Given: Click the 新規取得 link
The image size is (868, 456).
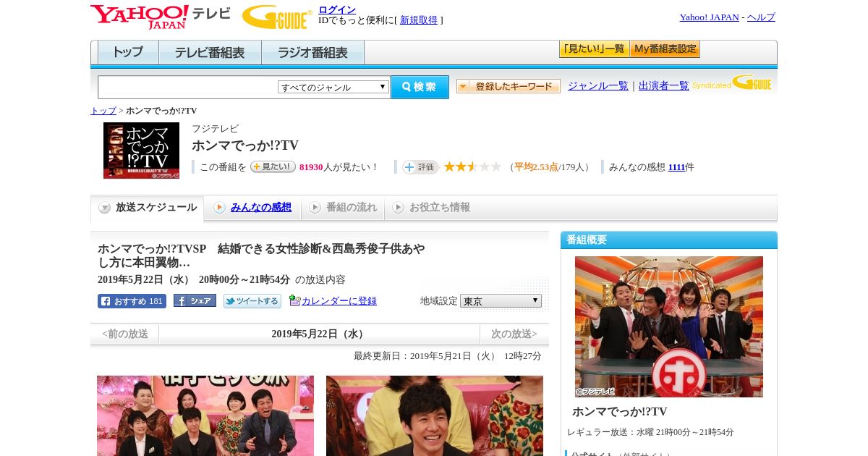Looking at the screenshot, I should (x=419, y=20).
